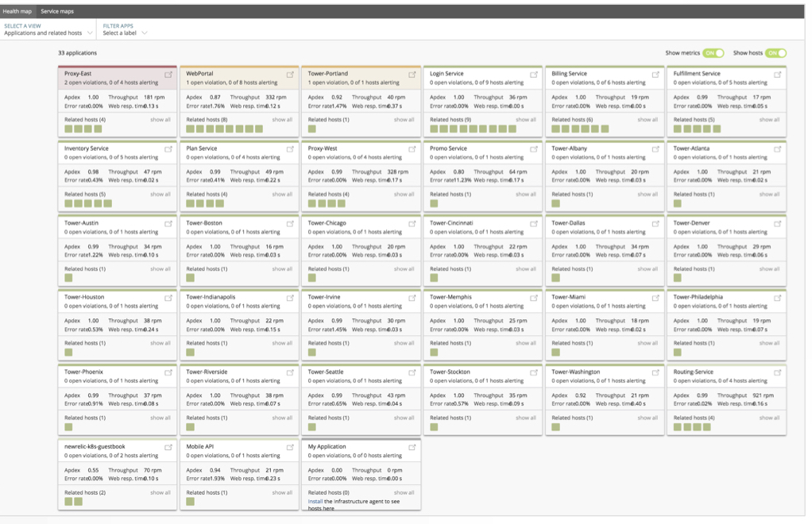Open Proxy-East in new window icon
812x524 pixels.
click(x=168, y=75)
